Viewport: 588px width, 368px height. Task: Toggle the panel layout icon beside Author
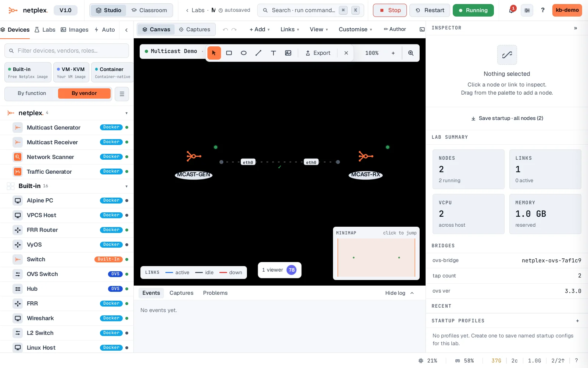tap(422, 29)
